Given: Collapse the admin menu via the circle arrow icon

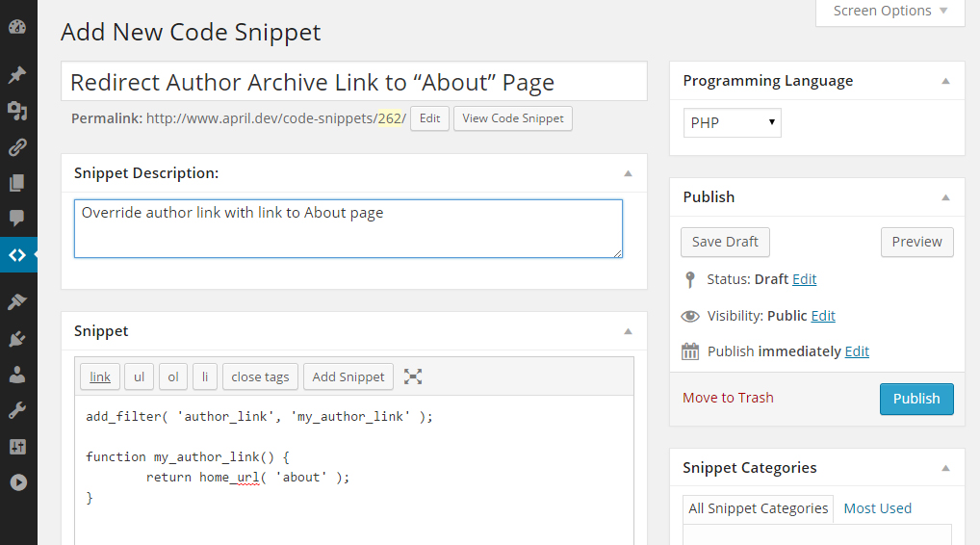Looking at the screenshot, I should 18,482.
